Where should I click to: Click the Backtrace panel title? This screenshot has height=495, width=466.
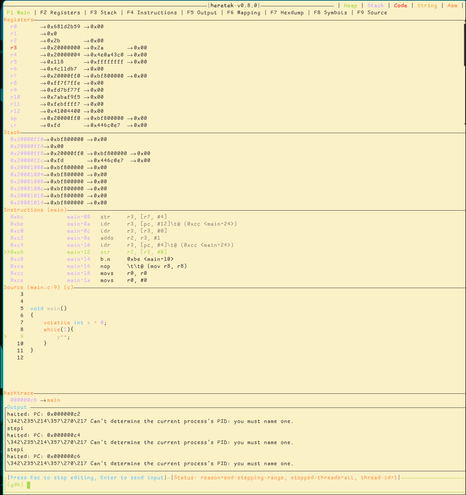click(18, 393)
